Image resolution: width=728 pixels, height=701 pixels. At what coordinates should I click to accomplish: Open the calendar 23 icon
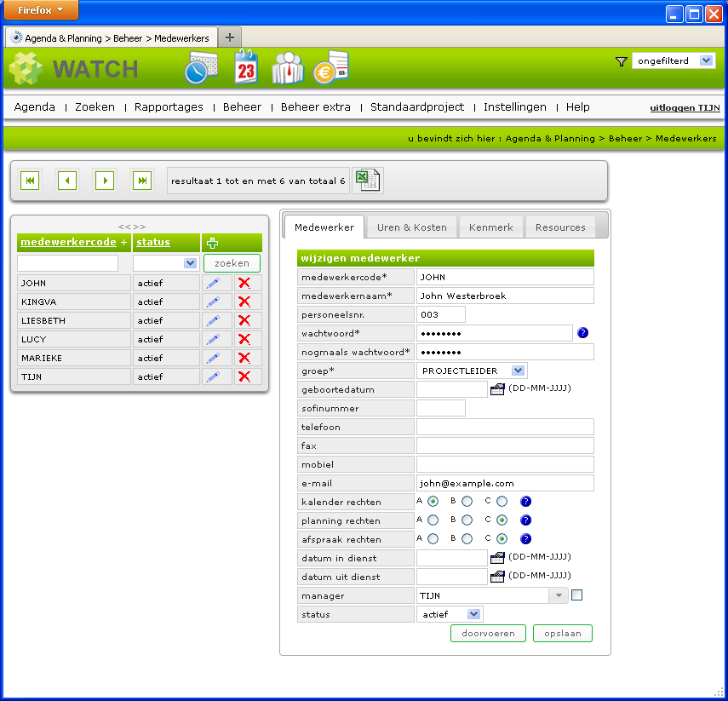(x=245, y=67)
